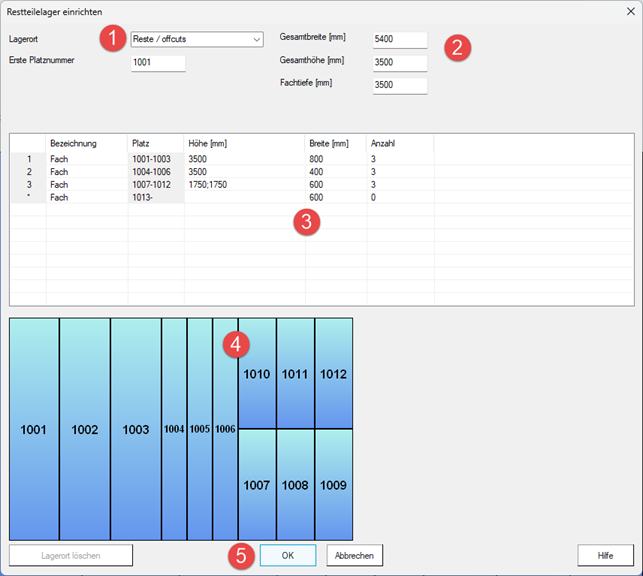This screenshot has height=576, width=643.
Task: Select compartment 1012 in the layout preview
Action: [334, 373]
